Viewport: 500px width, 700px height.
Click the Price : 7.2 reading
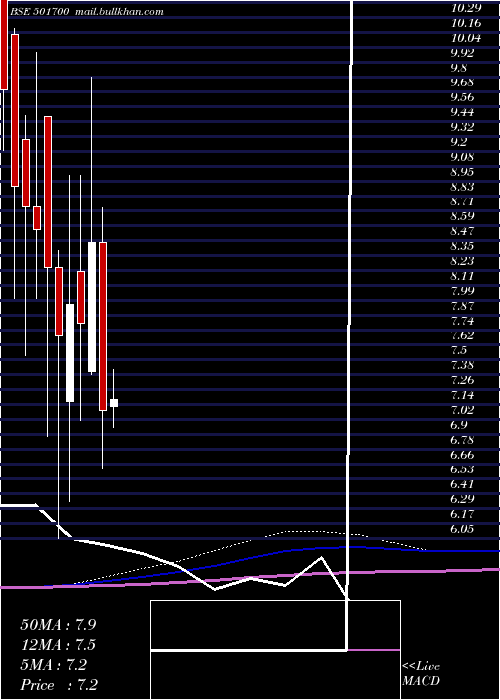(x=59, y=685)
